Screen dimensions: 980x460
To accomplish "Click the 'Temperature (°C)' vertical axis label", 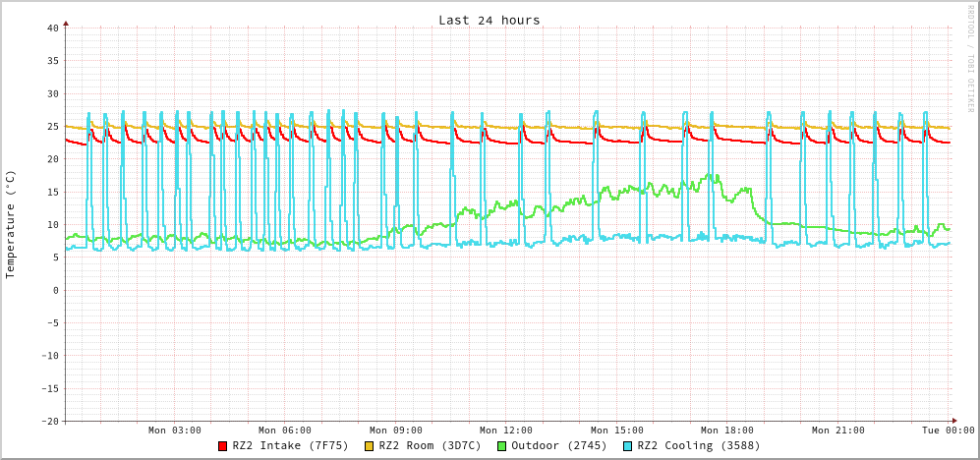I will 11,224.
